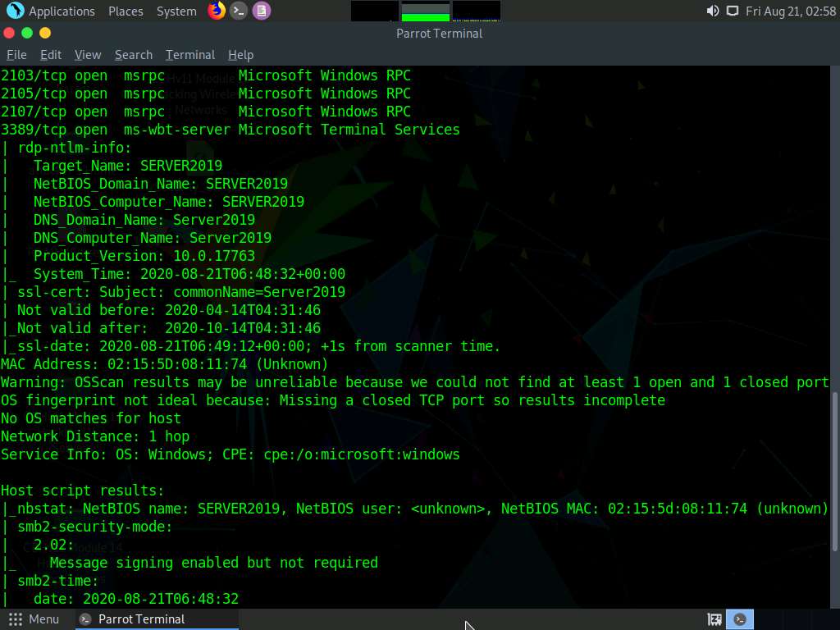Open the Search menu

click(x=134, y=55)
